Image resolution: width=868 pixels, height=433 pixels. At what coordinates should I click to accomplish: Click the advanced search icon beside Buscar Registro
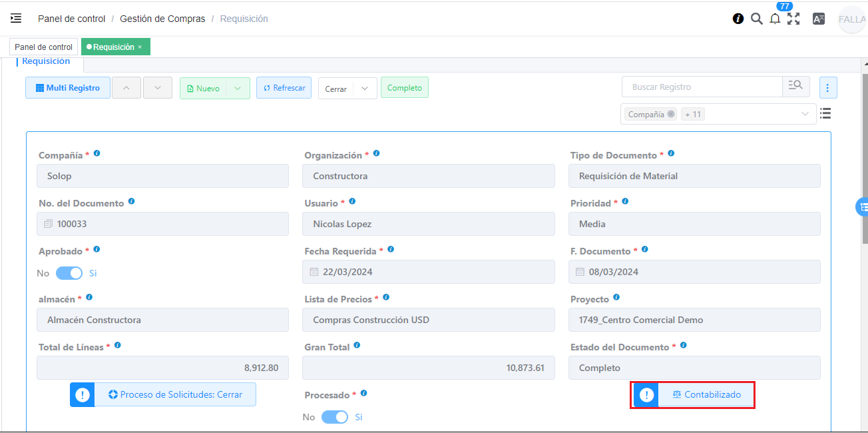click(x=795, y=87)
